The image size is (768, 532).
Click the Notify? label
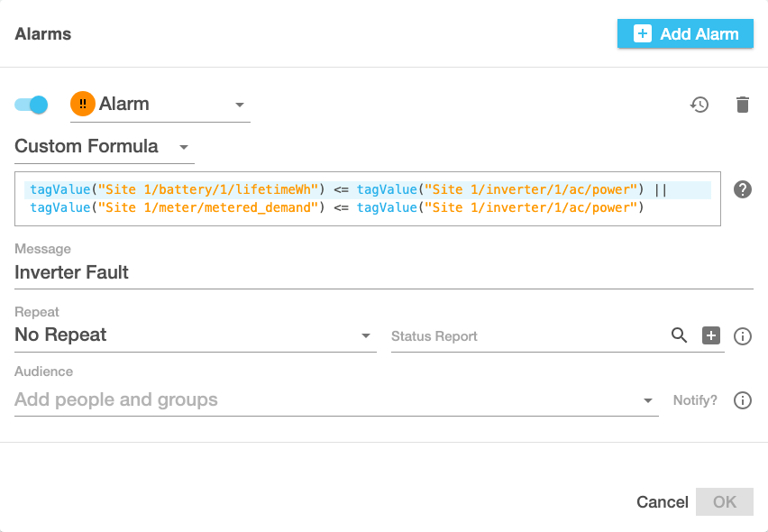tap(695, 400)
